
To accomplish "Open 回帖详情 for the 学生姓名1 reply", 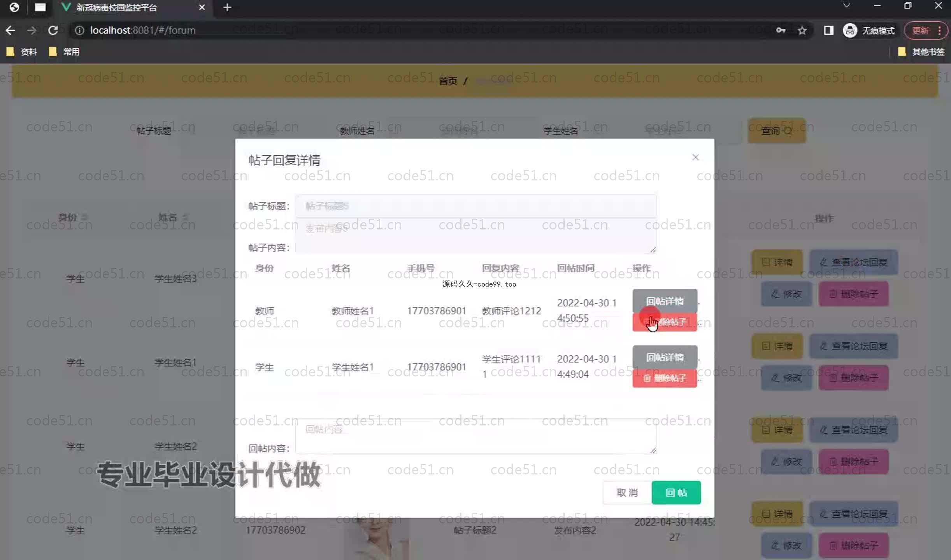I will 665,357.
